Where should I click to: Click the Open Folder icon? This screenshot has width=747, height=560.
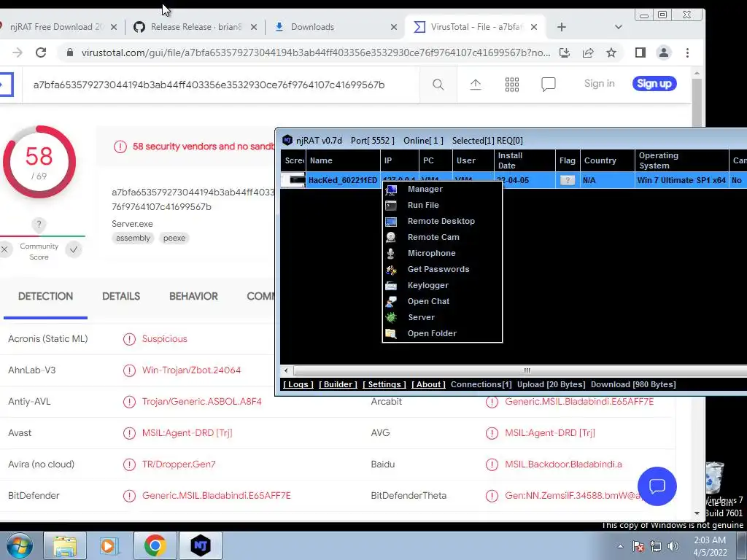(391, 333)
